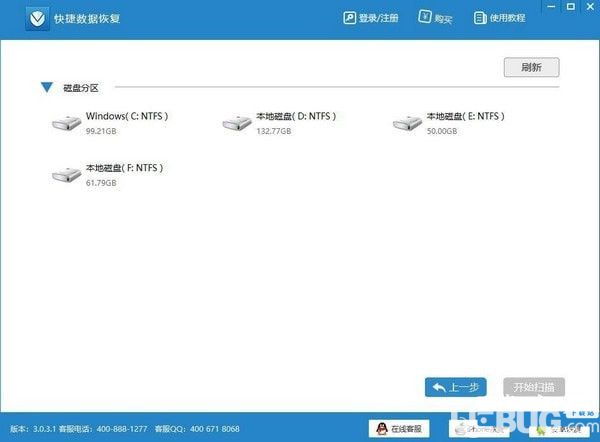The height and width of the screenshot is (442, 600).
Task: Click the 本地磁盘( F: NTFS ) label
Action: point(124,168)
